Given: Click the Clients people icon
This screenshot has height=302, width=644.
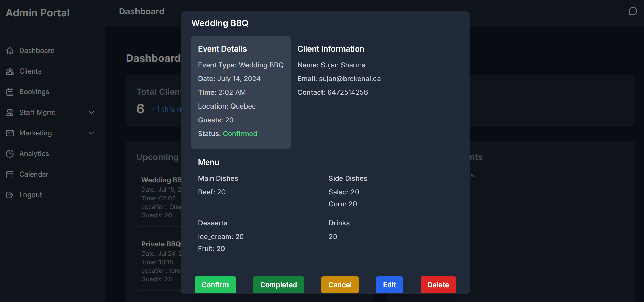Looking at the screenshot, I should pyautogui.click(x=10, y=71).
